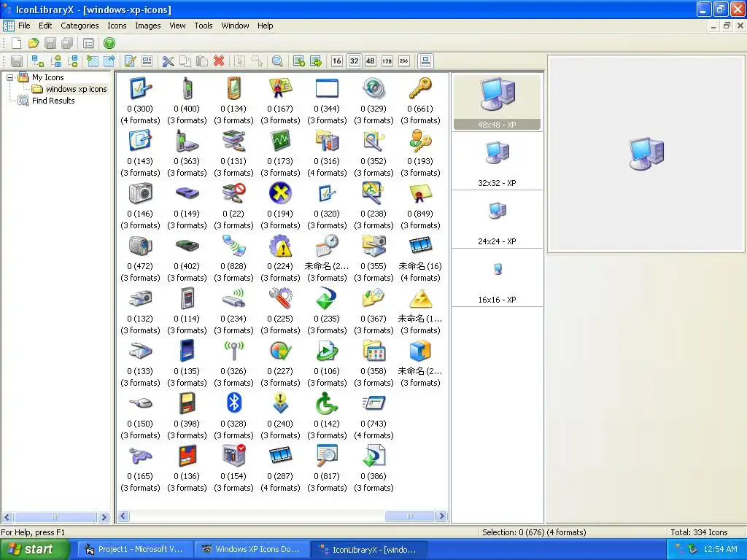
Task: Select Find Results in the tree
Action: [46, 101]
